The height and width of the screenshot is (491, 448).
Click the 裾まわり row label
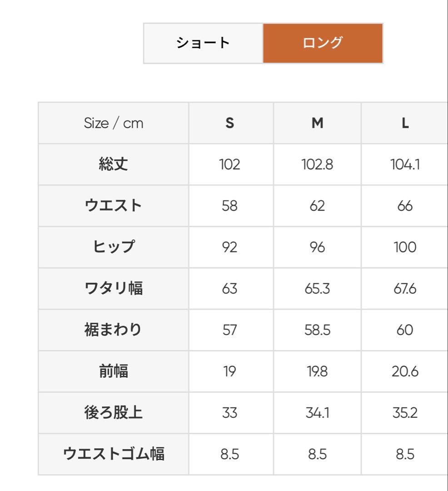pos(113,330)
